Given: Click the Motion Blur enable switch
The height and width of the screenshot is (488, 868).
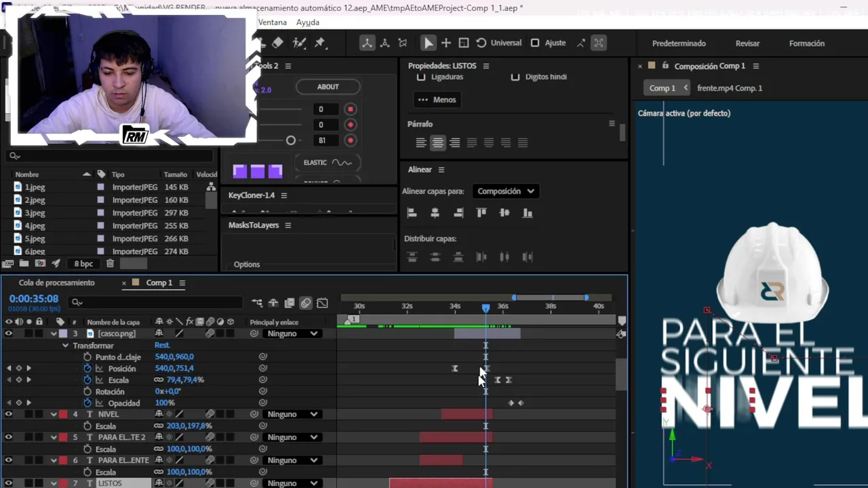Looking at the screenshot, I should (306, 303).
